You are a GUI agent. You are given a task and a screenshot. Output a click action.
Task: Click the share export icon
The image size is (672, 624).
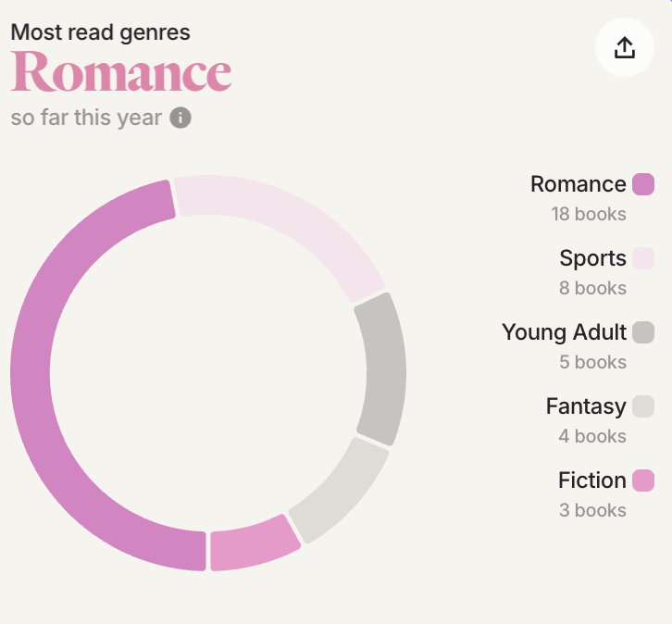pyautogui.click(x=625, y=47)
